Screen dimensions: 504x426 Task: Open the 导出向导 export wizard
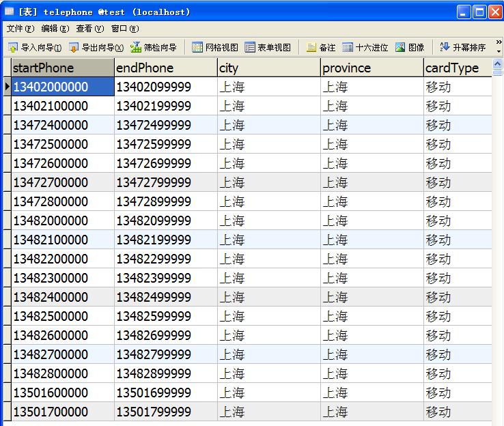pyautogui.click(x=96, y=48)
